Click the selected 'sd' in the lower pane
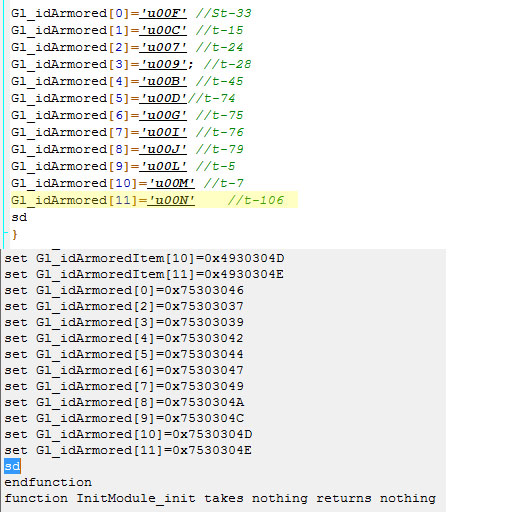 pos(12,466)
